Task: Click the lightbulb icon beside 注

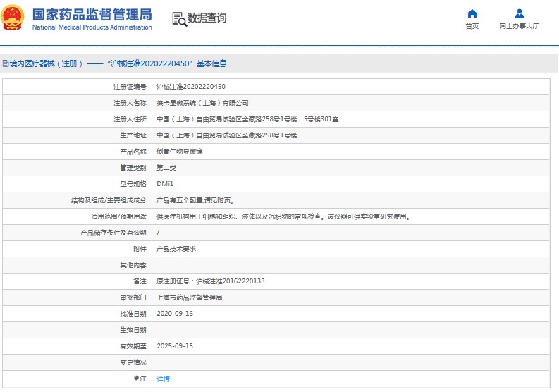Action: coord(135,379)
